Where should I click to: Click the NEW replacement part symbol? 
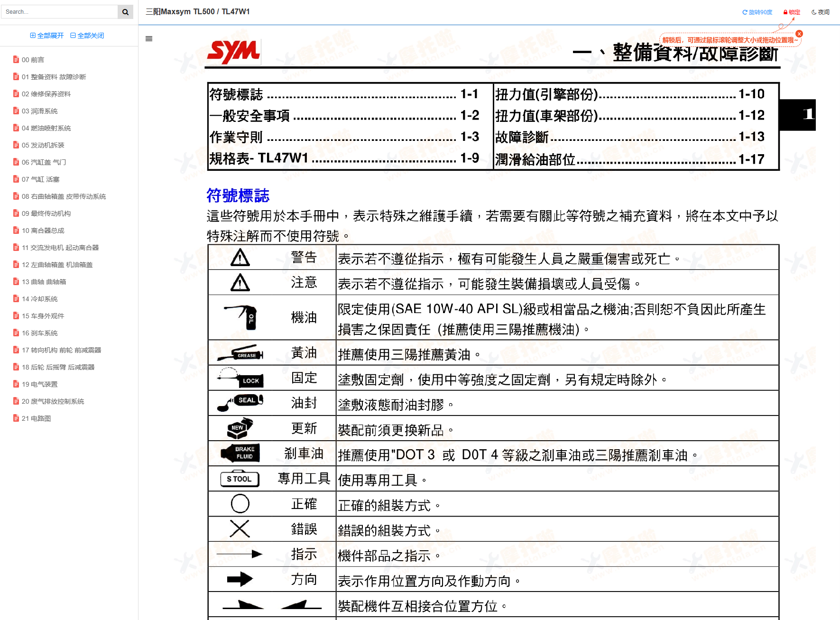240,428
